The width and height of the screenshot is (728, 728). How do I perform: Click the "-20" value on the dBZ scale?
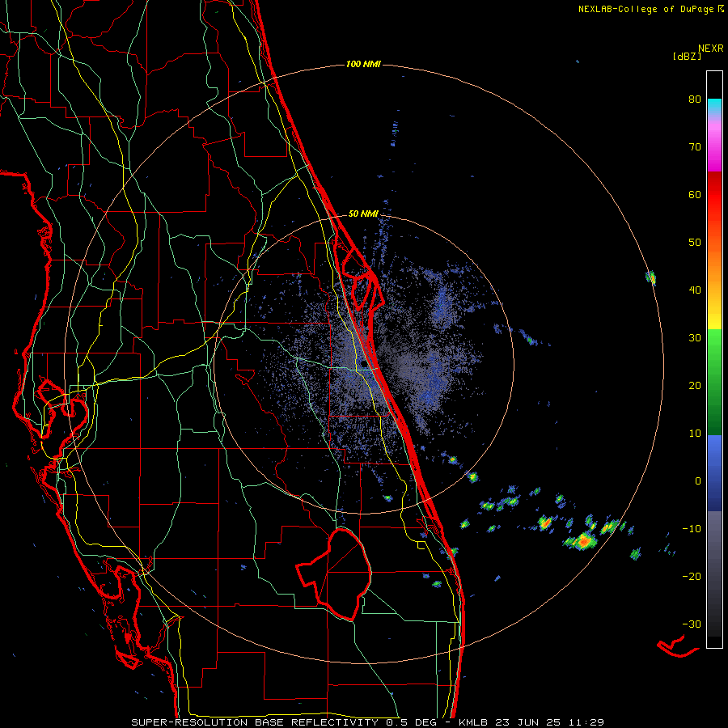coord(692,576)
